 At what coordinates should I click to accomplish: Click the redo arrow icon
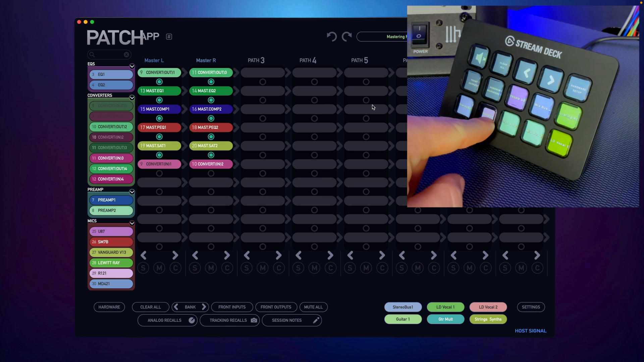(x=346, y=37)
